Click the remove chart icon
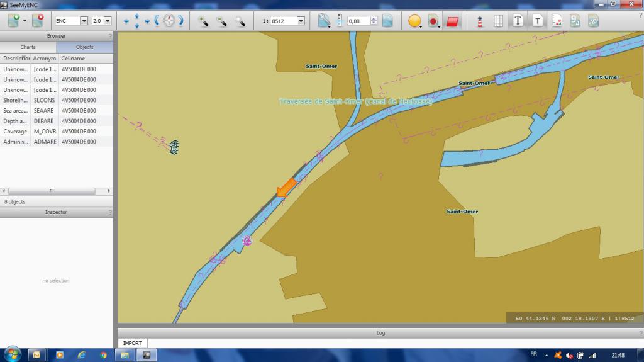Image resolution: width=644 pixels, height=362 pixels. point(38,21)
